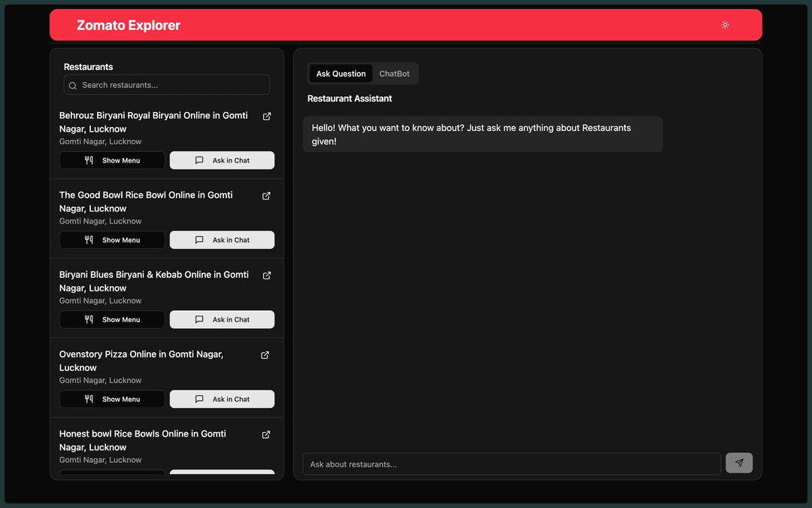Show Menu for The Good Bowl

[x=112, y=240]
